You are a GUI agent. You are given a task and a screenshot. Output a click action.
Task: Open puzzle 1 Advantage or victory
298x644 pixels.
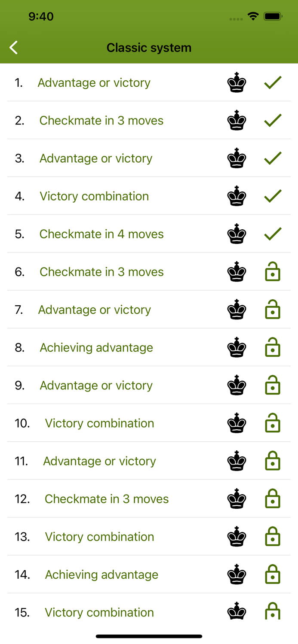(x=94, y=83)
